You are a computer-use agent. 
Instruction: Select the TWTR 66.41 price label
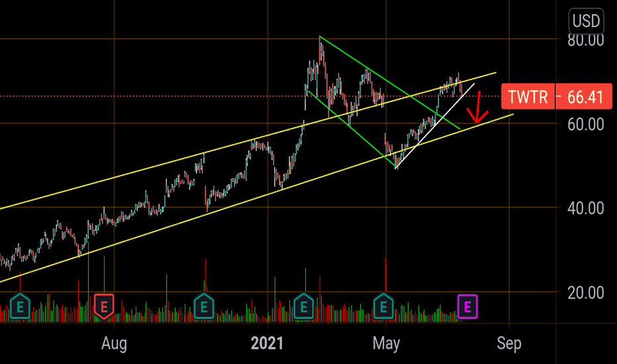coord(556,97)
